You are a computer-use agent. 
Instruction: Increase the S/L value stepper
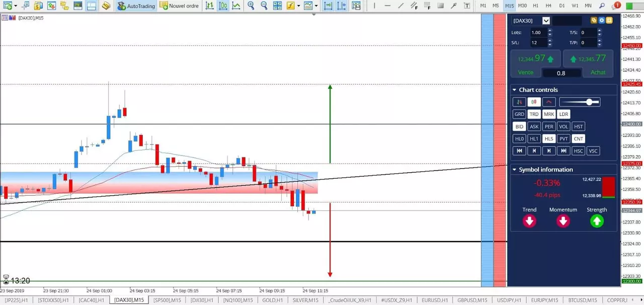coord(550,40)
